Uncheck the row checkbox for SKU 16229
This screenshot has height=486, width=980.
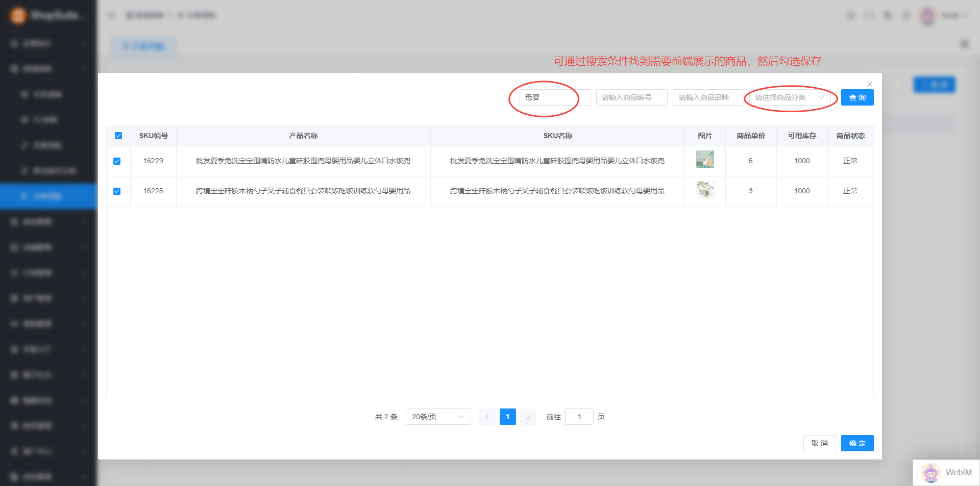click(117, 161)
